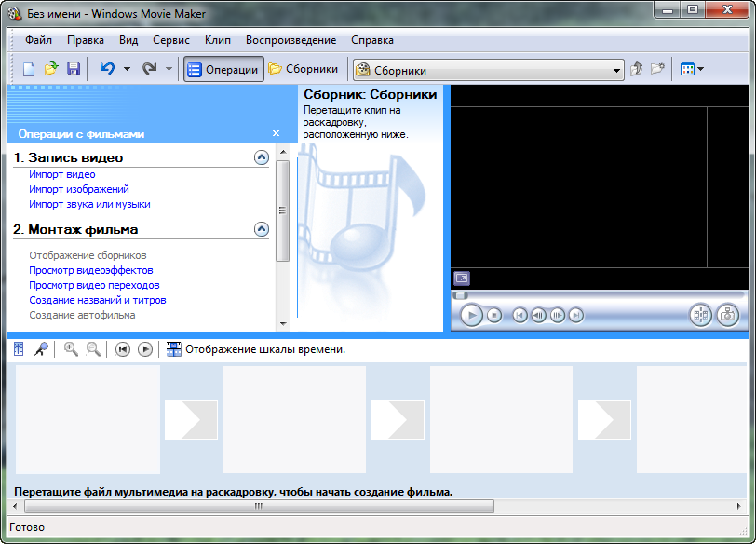Click the preview seek bar slider
The width and height of the screenshot is (756, 544).
point(460,295)
